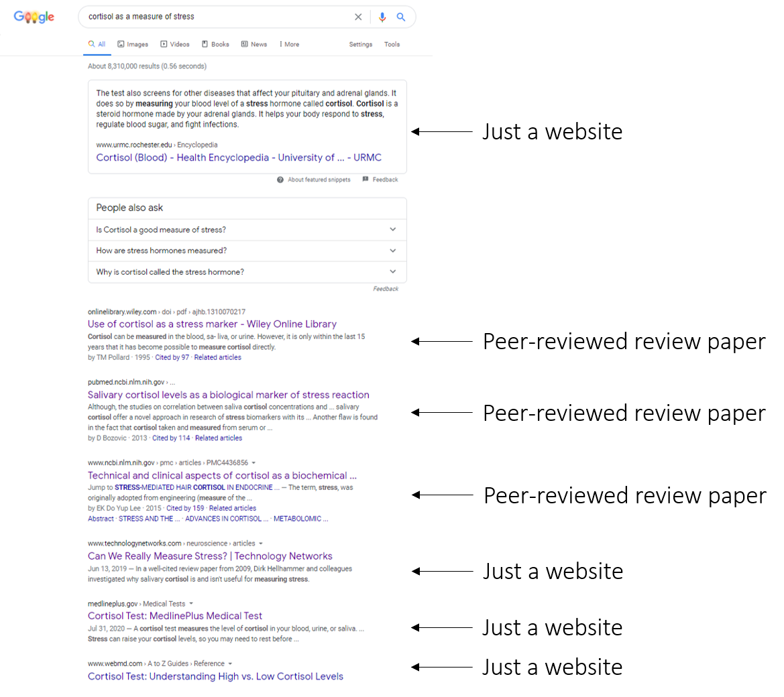The image size is (784, 697).
Task: Open the Tools menu
Action: (x=392, y=44)
